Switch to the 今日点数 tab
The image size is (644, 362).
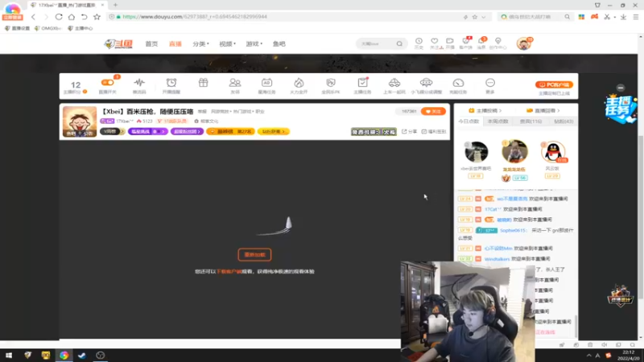(469, 121)
